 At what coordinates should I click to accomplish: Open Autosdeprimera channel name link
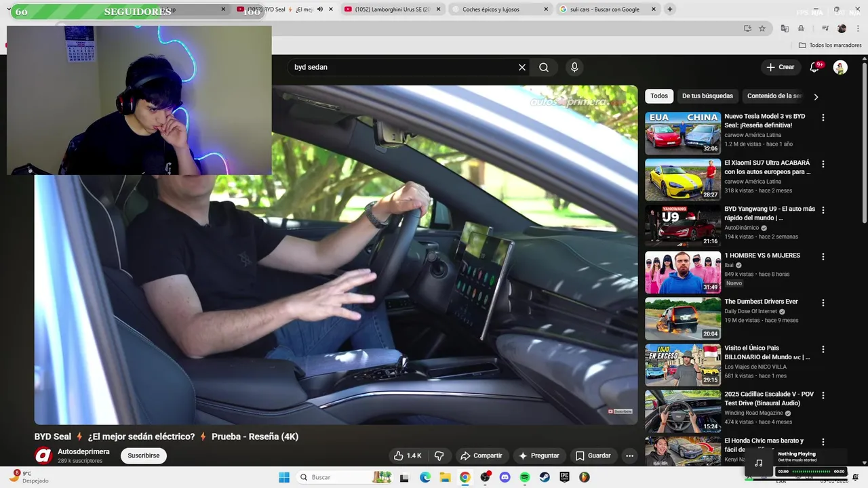[x=83, y=451]
